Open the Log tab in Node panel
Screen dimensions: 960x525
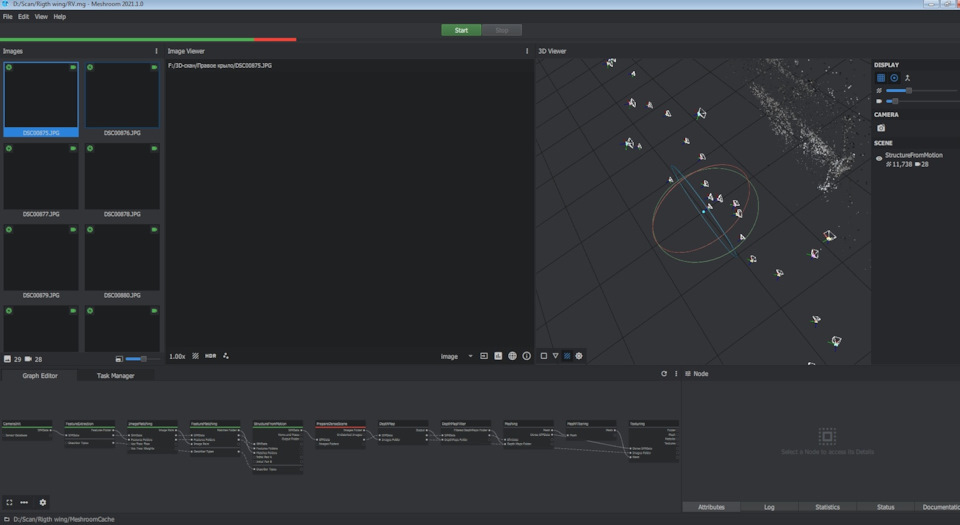pos(769,507)
